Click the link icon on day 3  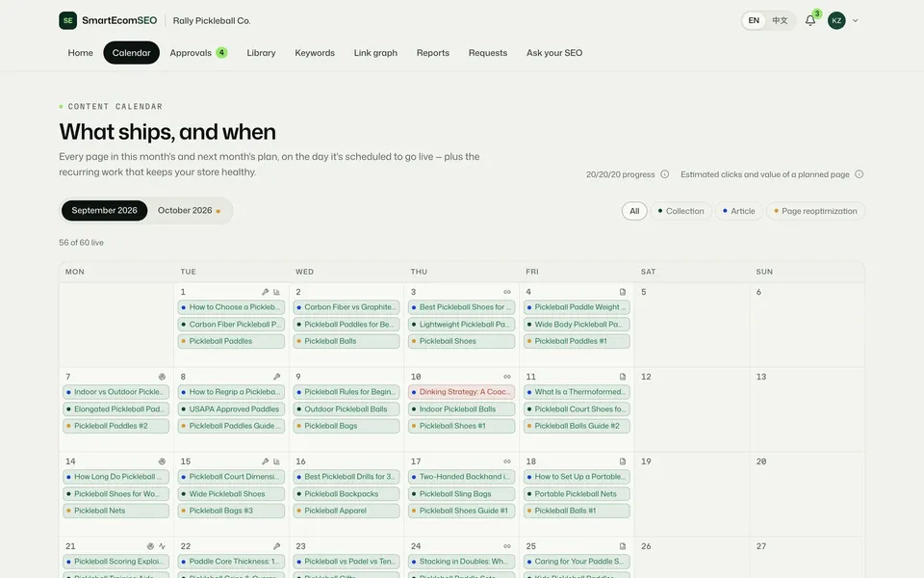[x=507, y=292]
